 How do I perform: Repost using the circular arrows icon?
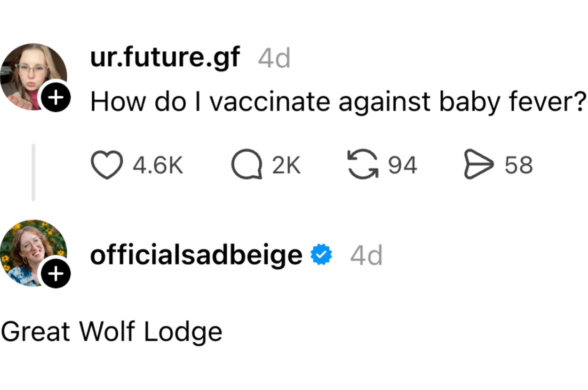click(x=363, y=165)
